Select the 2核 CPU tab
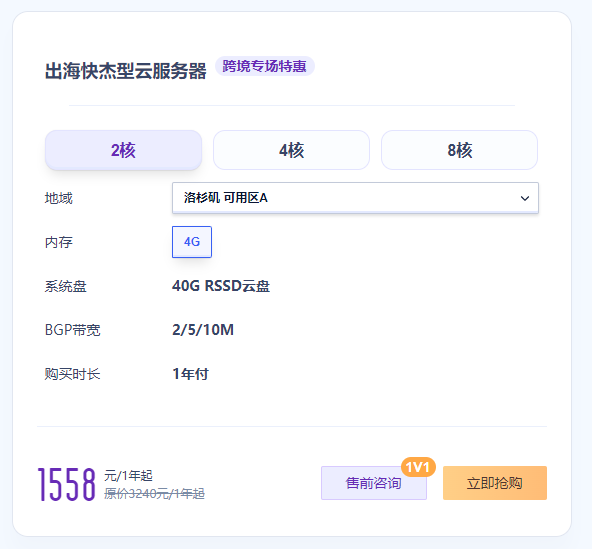The width and height of the screenshot is (592, 549). (123, 150)
